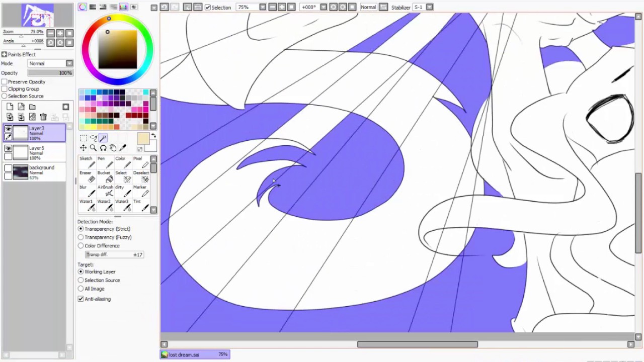Choose the Select brush tool
644x362 pixels.
tap(122, 176)
